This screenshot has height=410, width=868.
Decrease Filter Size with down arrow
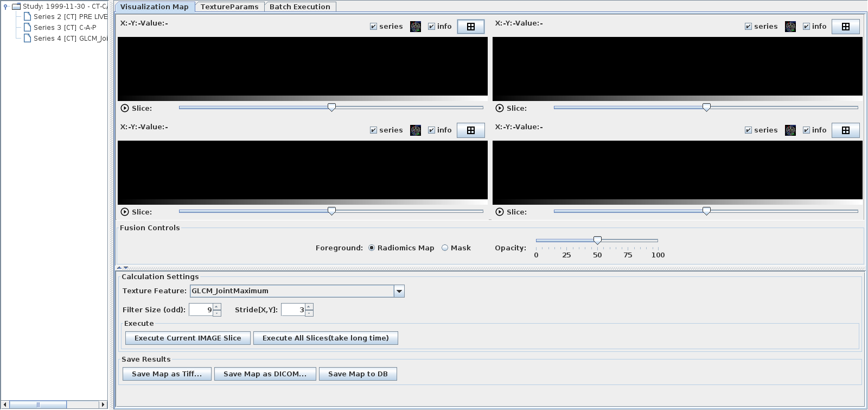click(x=217, y=313)
